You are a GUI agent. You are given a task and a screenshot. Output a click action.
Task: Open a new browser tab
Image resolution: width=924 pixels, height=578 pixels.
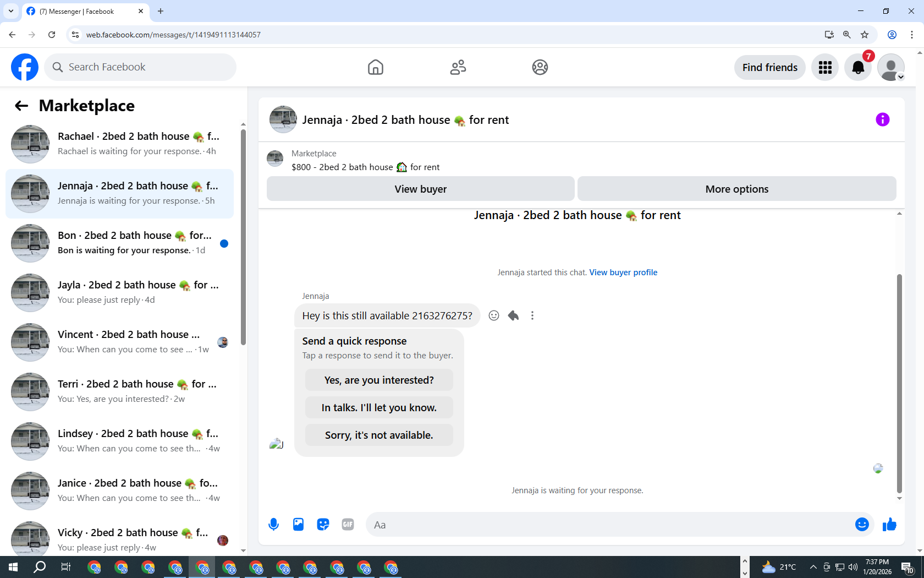161,11
